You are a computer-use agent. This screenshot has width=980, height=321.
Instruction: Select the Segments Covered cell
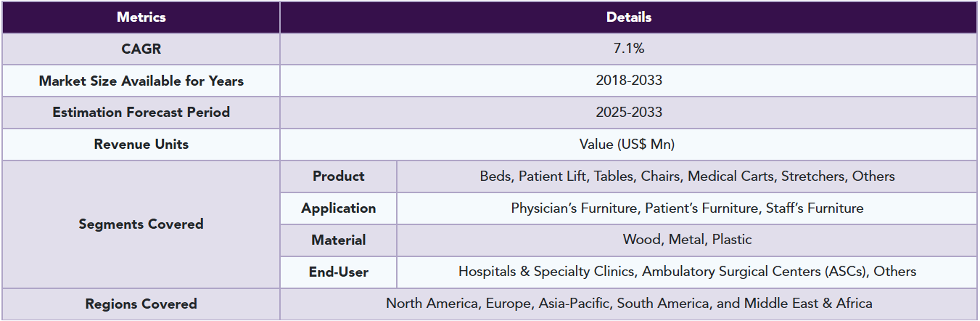pos(141,224)
